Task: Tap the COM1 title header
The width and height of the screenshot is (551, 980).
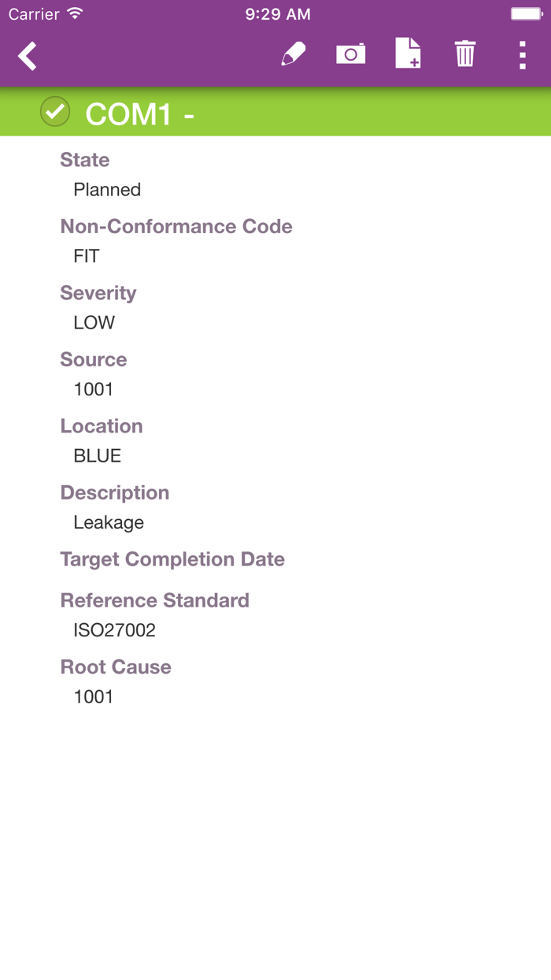Action: point(140,114)
